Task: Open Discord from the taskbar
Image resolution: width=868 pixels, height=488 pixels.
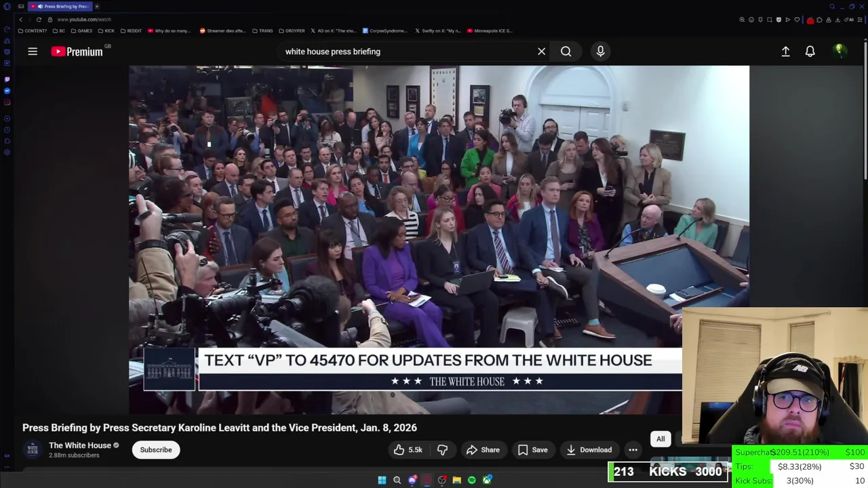Action: (412, 481)
